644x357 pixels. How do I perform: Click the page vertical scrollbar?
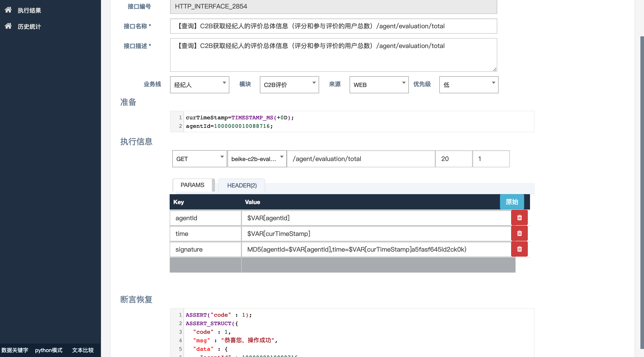point(642,192)
